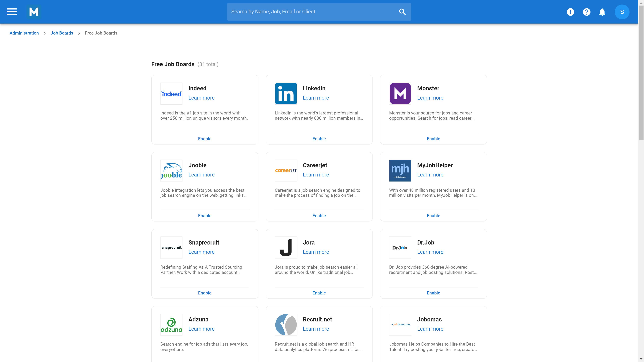
Task: Open the hamburger navigation menu
Action: coord(12,12)
